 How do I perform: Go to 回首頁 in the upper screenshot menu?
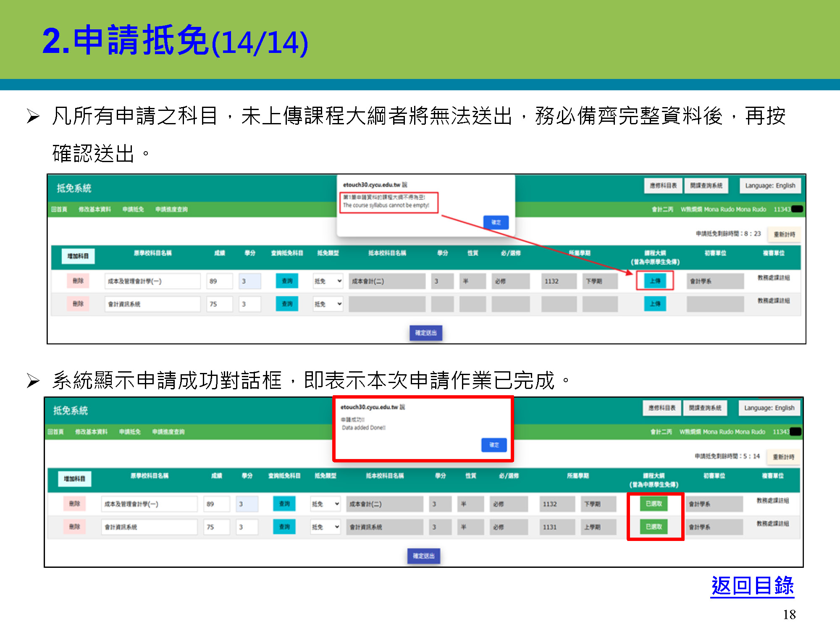click(x=59, y=209)
